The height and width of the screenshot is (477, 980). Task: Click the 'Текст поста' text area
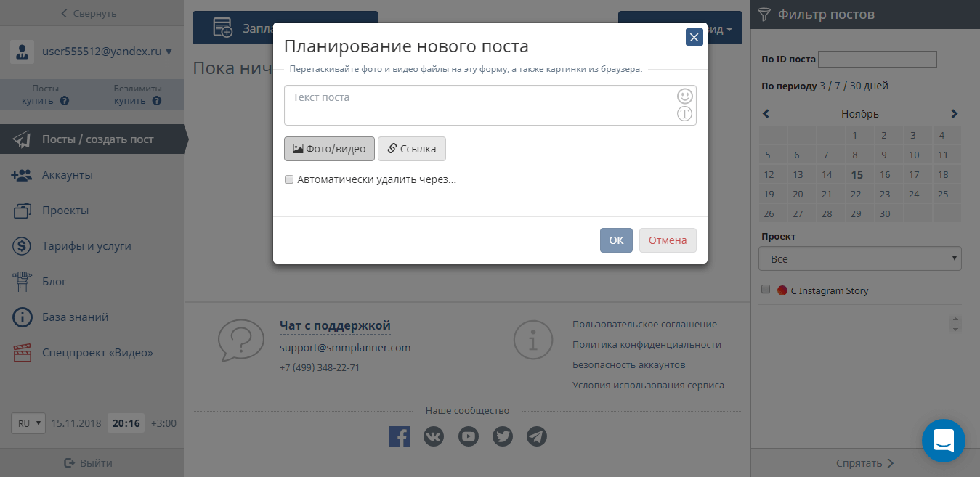point(479,105)
